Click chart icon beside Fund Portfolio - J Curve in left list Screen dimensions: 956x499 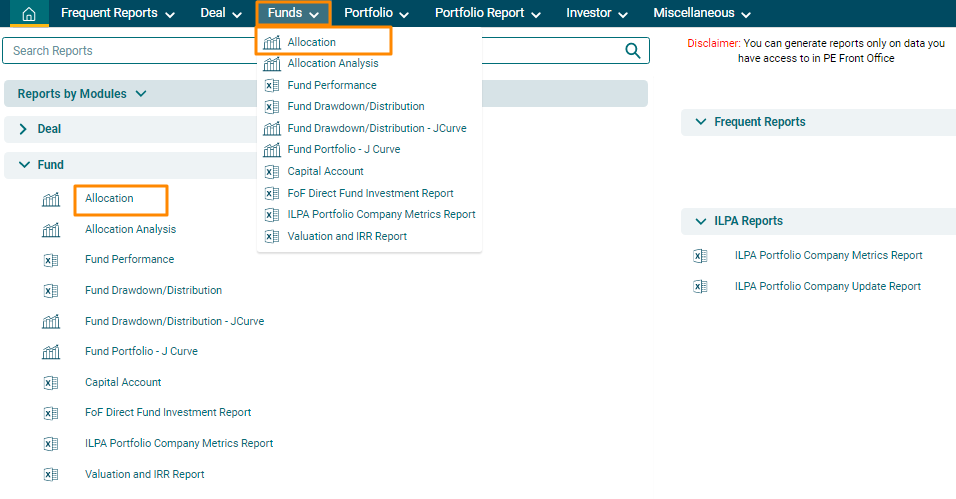pos(51,352)
